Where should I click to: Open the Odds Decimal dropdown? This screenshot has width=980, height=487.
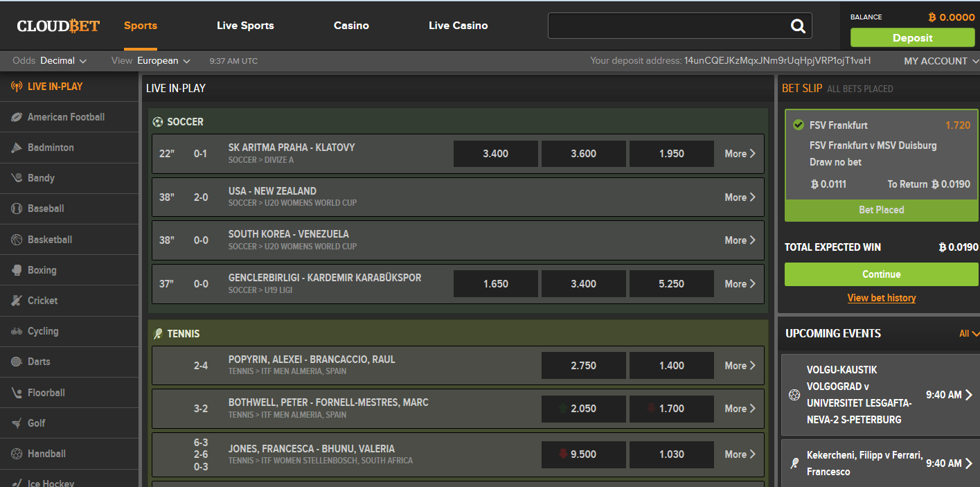63,61
